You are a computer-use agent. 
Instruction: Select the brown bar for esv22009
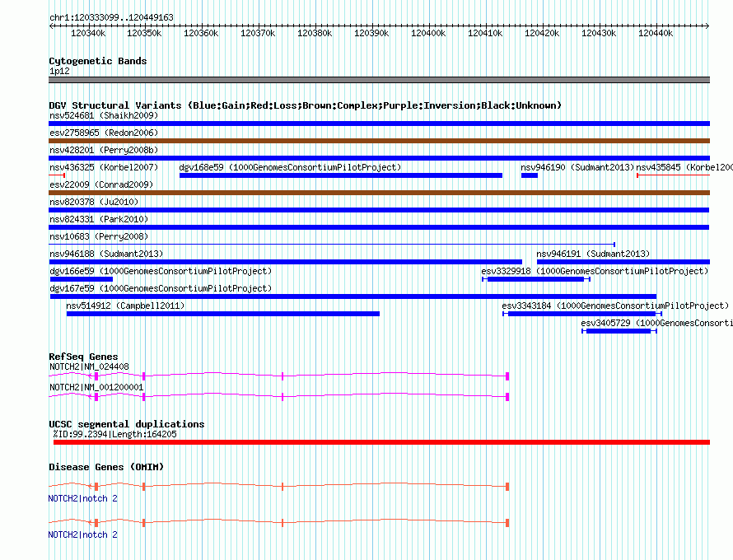[379, 193]
